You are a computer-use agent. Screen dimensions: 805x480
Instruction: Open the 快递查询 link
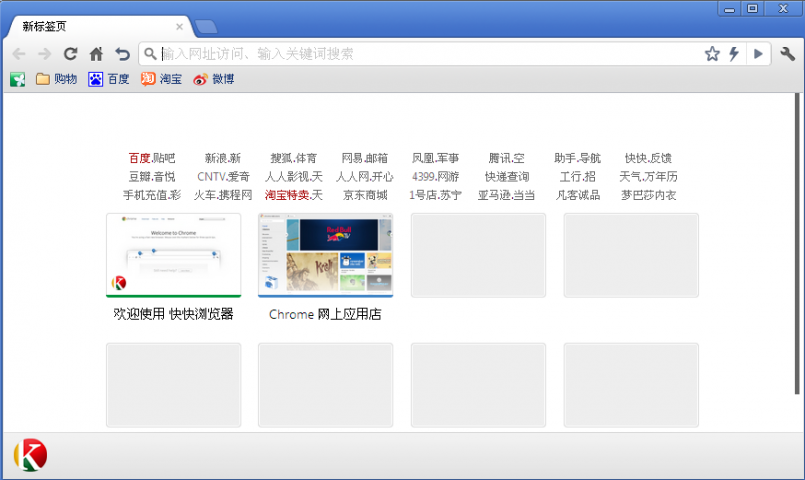coord(507,177)
